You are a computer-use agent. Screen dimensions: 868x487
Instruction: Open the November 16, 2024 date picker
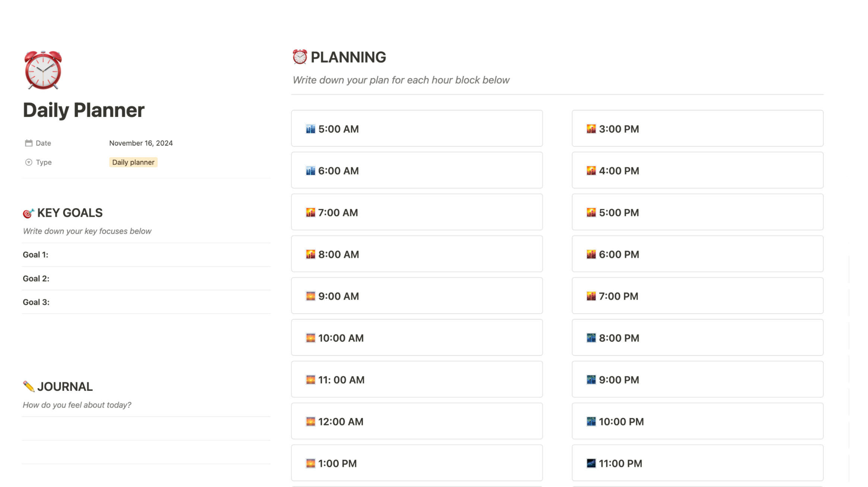[141, 143]
